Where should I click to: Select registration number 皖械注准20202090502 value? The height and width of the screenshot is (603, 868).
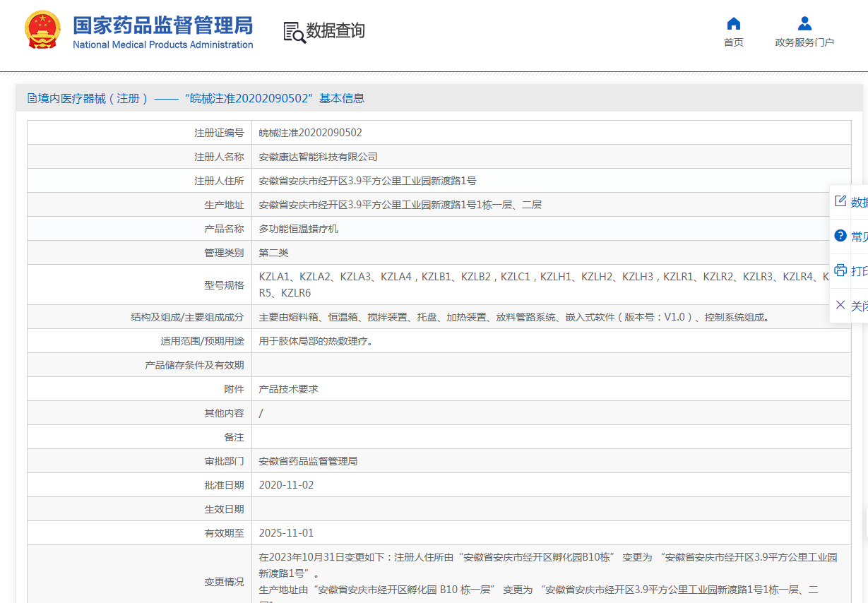tap(311, 133)
